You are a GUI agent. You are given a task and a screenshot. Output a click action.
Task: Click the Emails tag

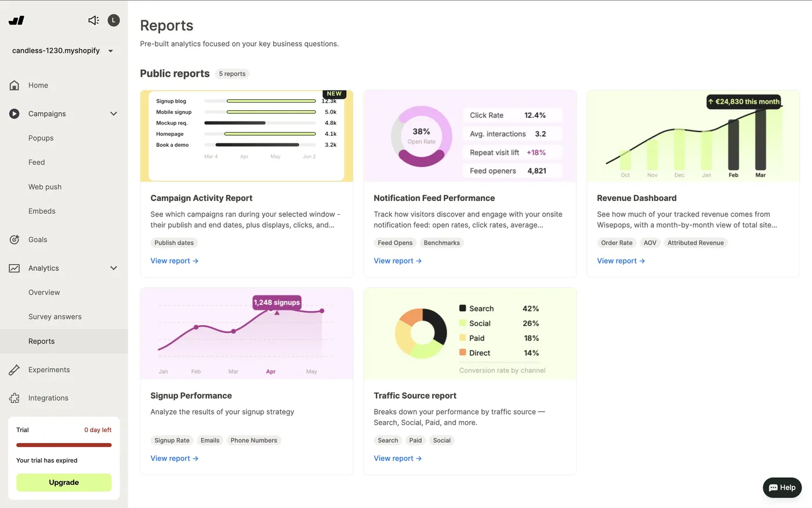210,441
